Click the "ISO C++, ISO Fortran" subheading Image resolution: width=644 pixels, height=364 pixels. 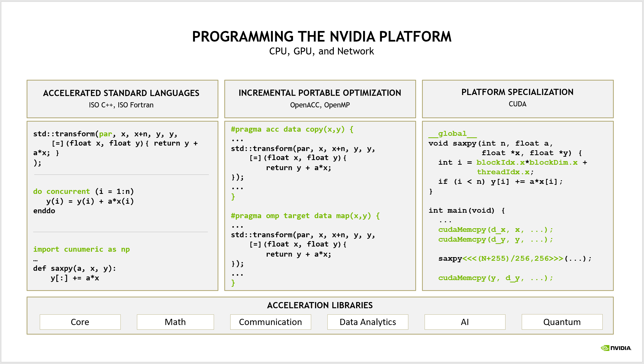121,105
